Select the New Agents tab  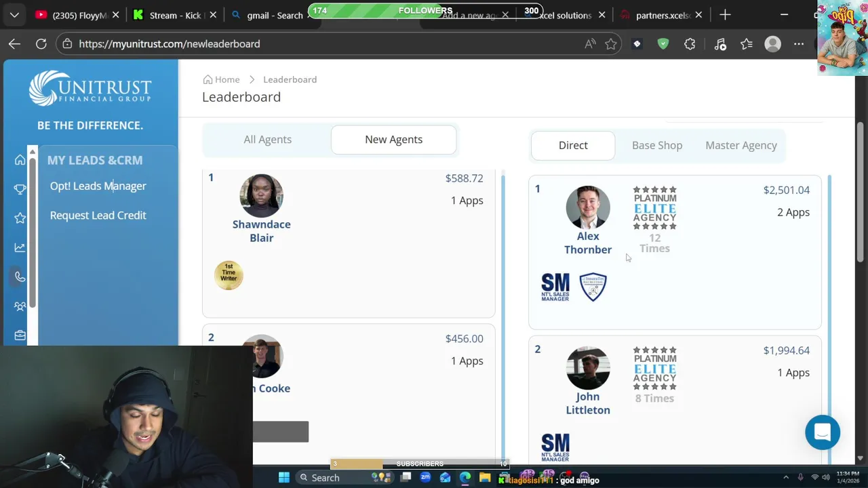[393, 140]
